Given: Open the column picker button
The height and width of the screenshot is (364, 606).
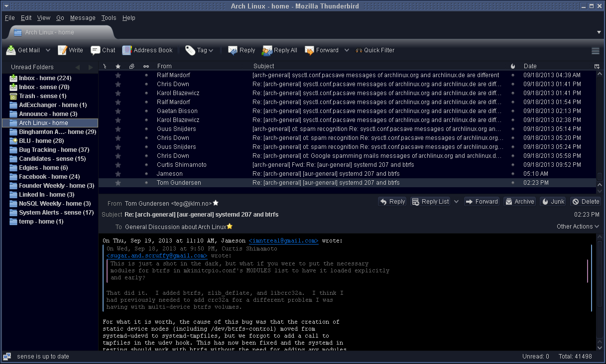Looking at the screenshot, I should [597, 66].
